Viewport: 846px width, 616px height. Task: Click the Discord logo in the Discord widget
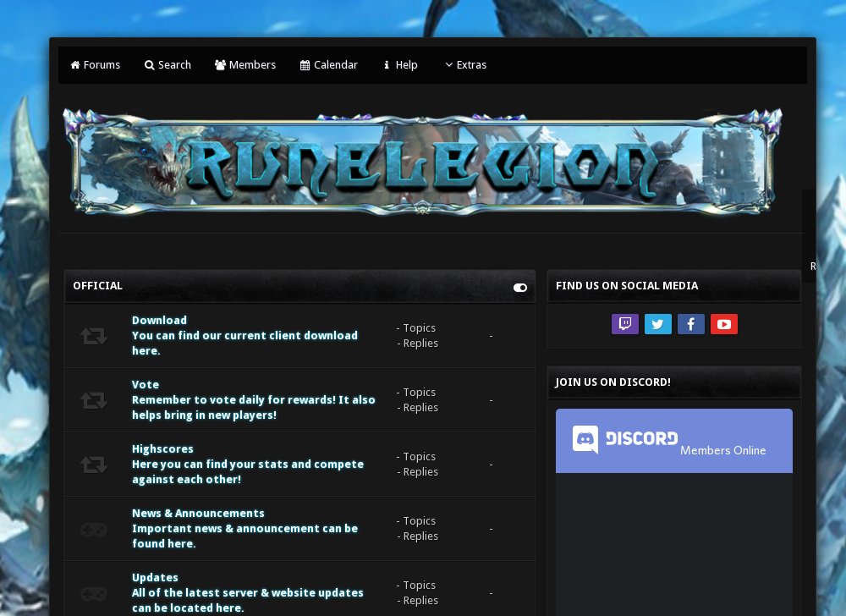(585, 439)
